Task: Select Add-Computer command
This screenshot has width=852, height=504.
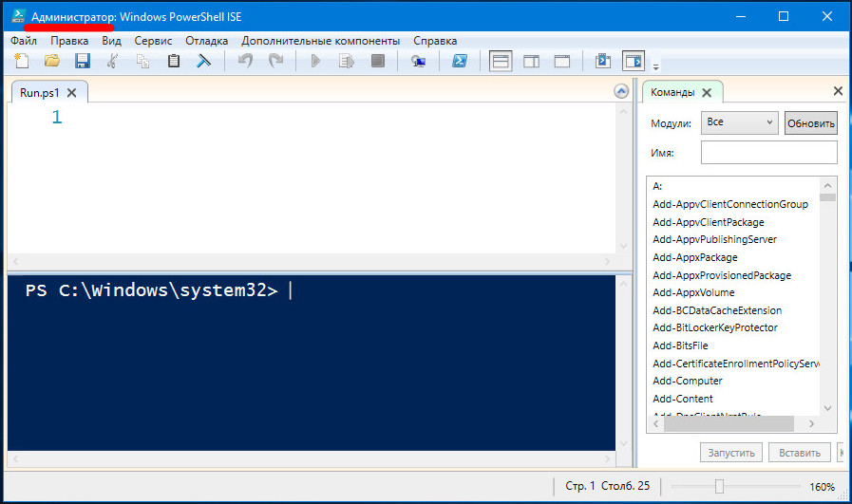Action: click(688, 381)
